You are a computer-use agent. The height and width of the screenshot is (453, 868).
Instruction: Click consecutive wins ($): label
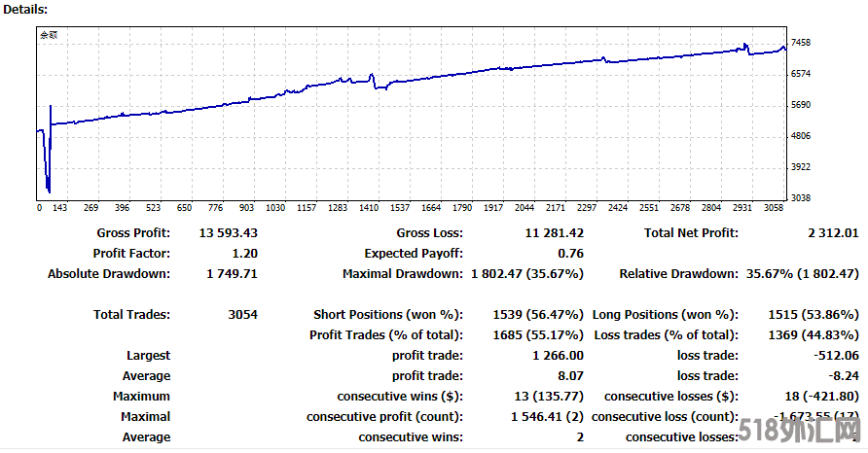click(x=400, y=397)
